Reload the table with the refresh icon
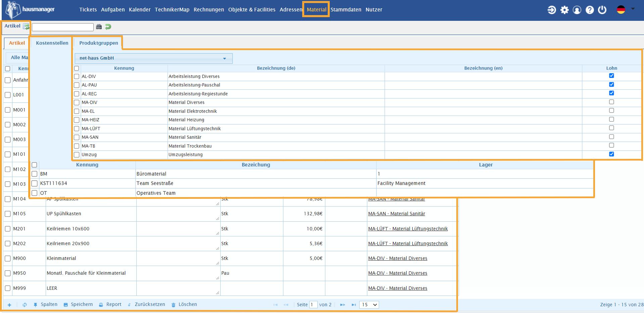This screenshot has height=313, width=644. [x=25, y=305]
